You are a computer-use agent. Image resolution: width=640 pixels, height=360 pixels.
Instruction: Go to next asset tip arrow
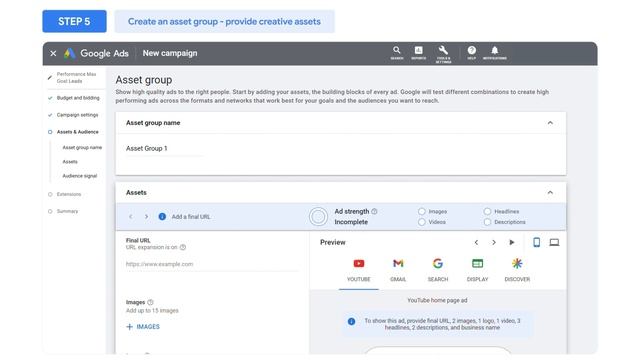coord(147,217)
